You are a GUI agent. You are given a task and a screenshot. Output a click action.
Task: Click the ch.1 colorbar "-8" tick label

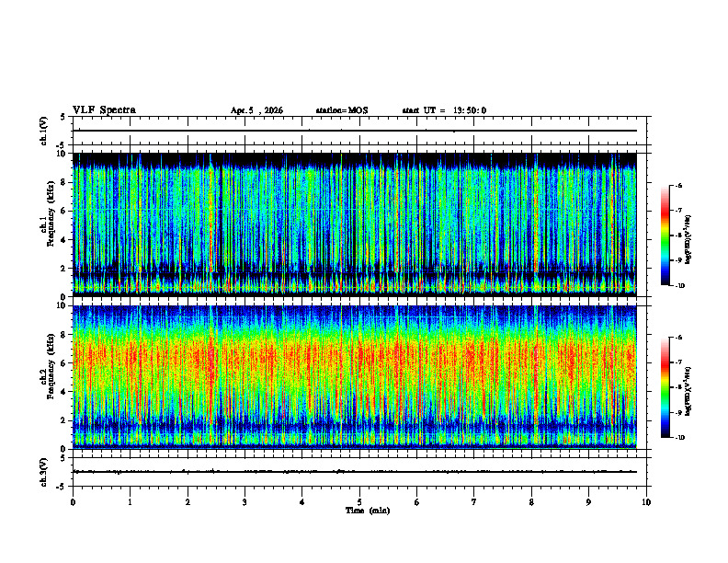(x=678, y=236)
